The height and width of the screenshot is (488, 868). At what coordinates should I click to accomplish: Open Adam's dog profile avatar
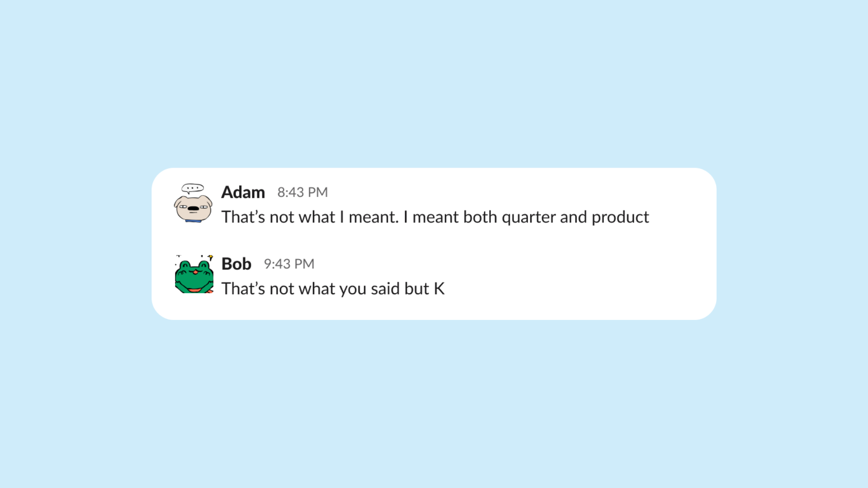pyautogui.click(x=193, y=203)
